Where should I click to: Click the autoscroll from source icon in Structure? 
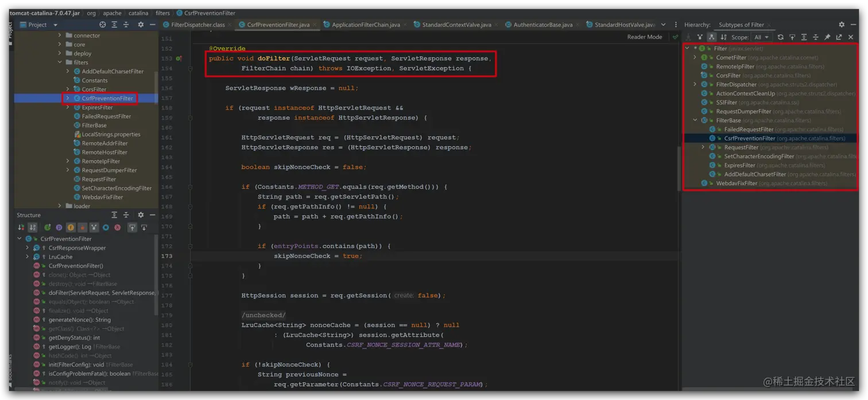click(144, 227)
